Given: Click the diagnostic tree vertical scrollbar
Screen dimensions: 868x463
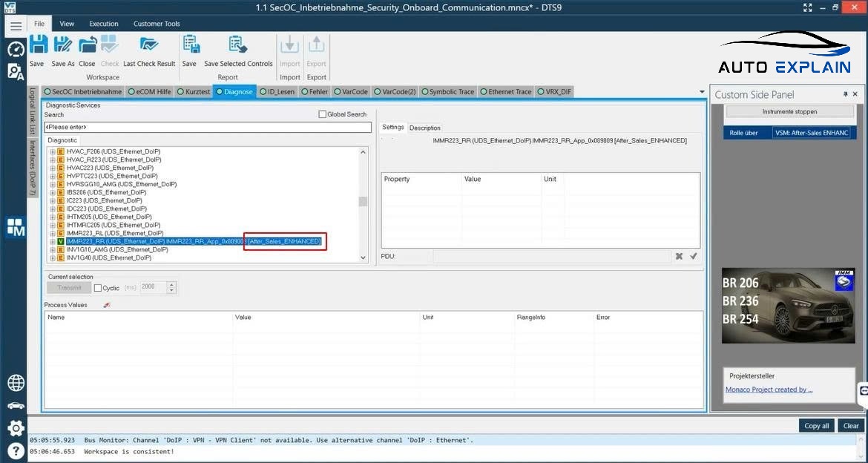Looking at the screenshot, I should [363, 202].
